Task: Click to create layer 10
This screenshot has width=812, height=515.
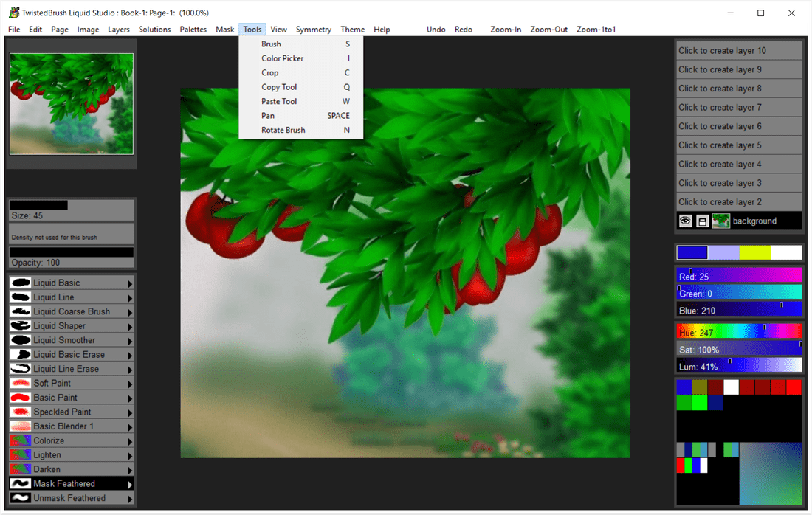Action: [739, 51]
